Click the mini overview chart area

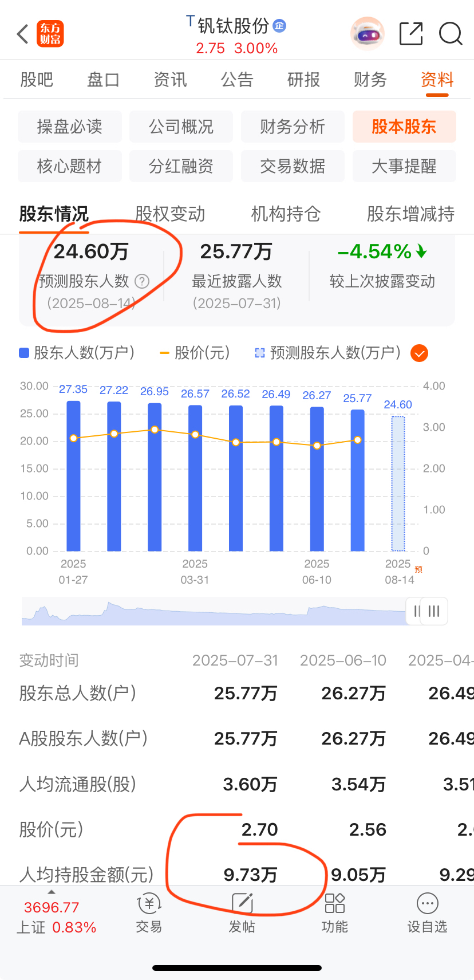point(215,612)
